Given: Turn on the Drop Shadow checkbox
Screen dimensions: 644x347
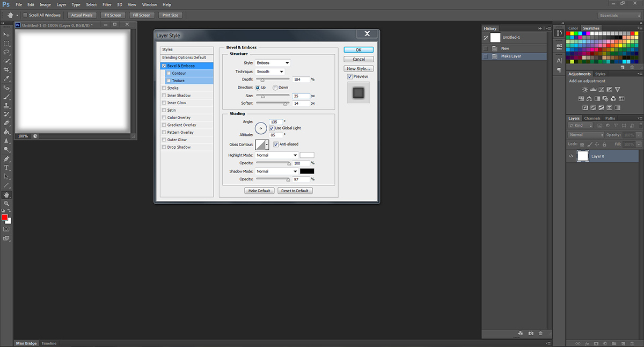Looking at the screenshot, I should 164,147.
